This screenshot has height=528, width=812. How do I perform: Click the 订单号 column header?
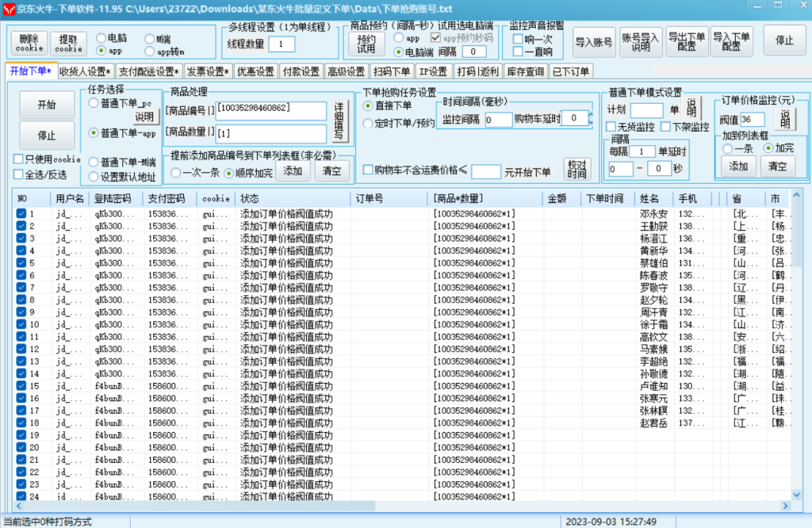390,198
